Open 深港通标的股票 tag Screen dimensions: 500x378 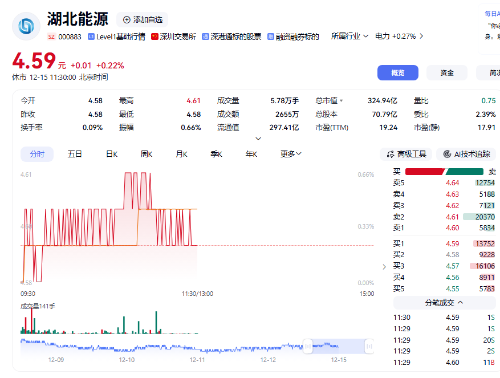[x=232, y=37]
